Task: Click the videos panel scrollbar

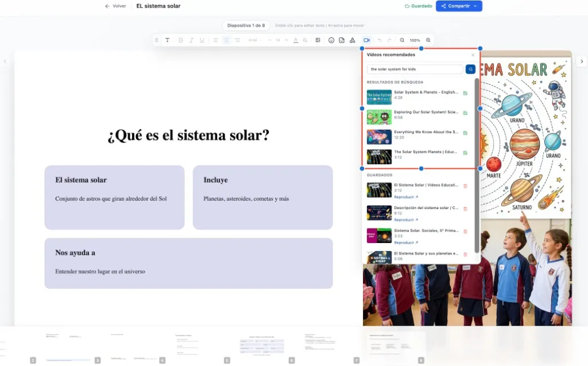Action: (x=477, y=165)
